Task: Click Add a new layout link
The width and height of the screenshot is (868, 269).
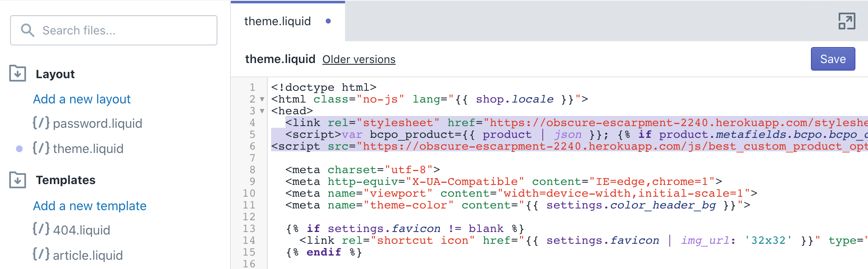Action: pos(82,99)
